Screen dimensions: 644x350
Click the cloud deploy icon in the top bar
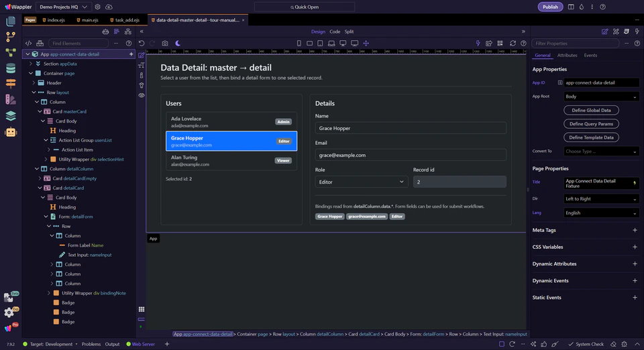pos(109,7)
